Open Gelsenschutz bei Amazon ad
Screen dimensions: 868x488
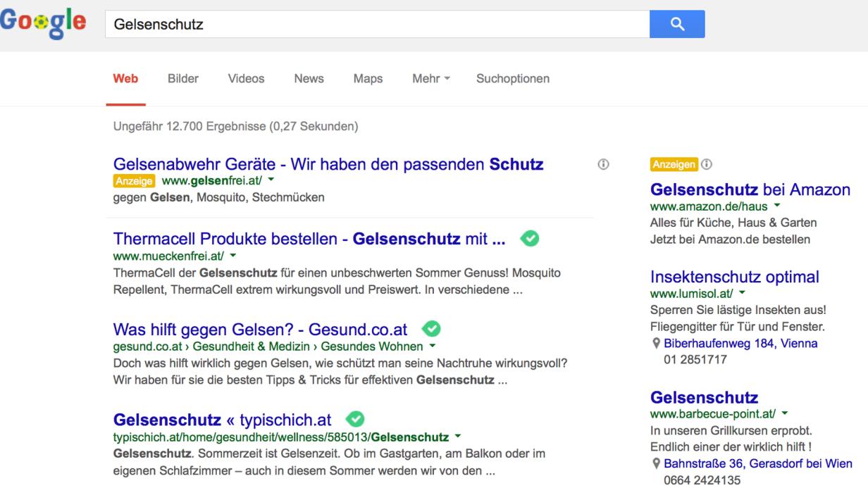(750, 190)
